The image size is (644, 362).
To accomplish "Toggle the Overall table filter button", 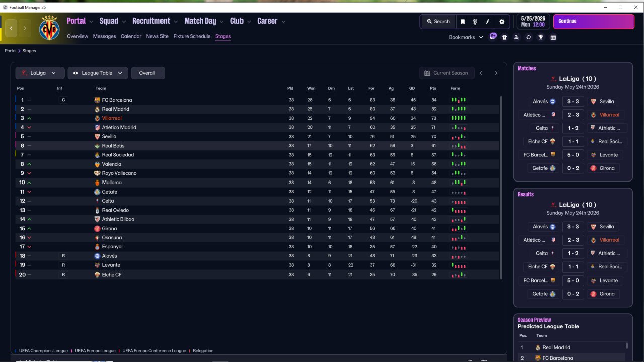I will click(x=148, y=73).
